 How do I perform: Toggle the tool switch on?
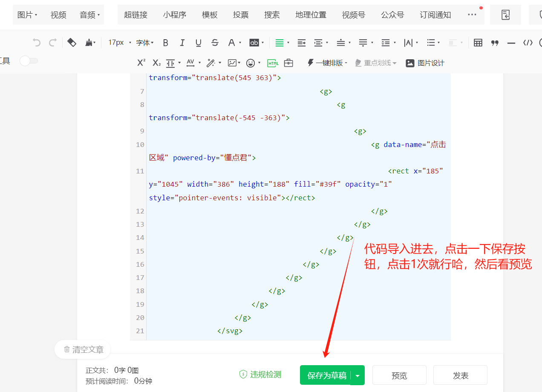click(x=29, y=61)
